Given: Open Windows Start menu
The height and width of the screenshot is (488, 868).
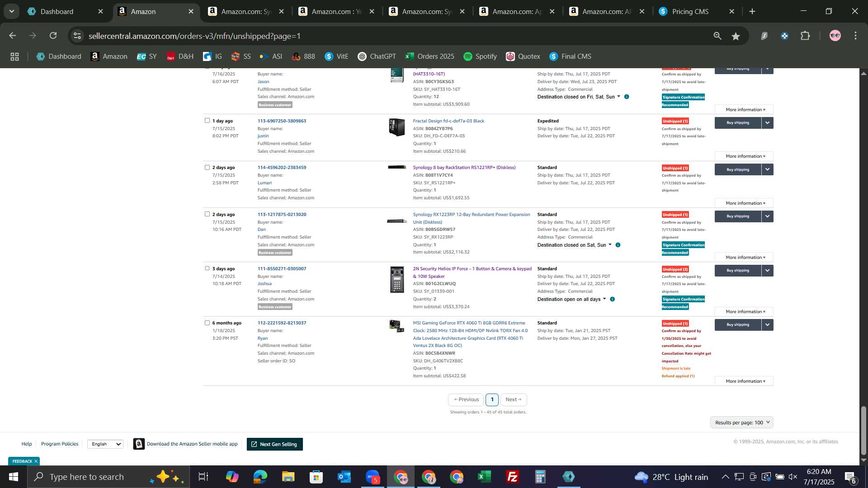Looking at the screenshot, I should coord(14,477).
